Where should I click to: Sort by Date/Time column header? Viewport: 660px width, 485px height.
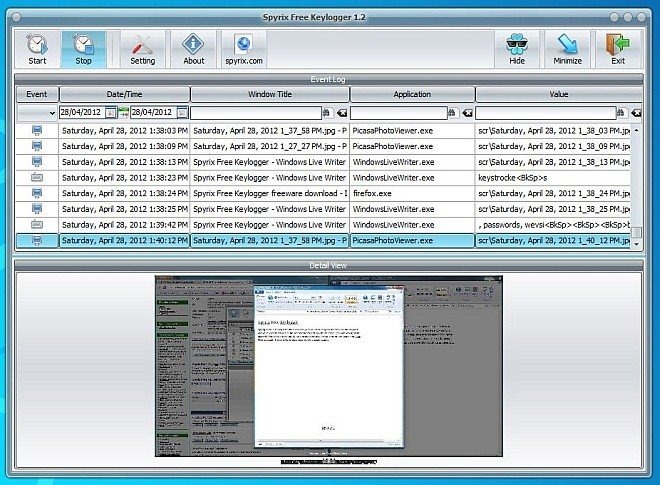(x=124, y=94)
